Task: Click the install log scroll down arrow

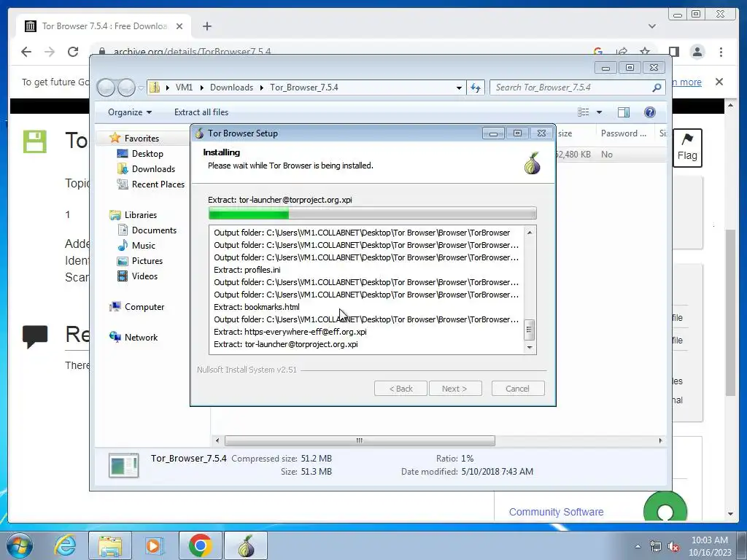Action: click(530, 347)
